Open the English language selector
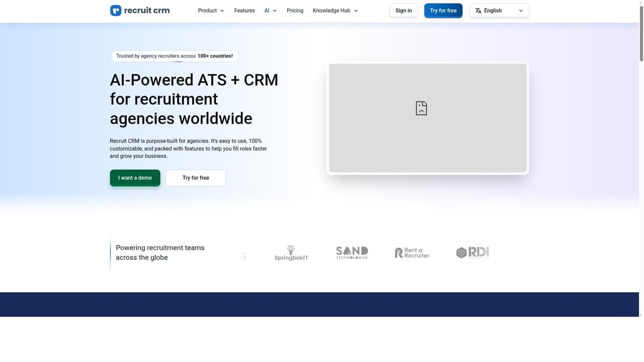Viewport: 644px width, 362px height. click(499, 10)
